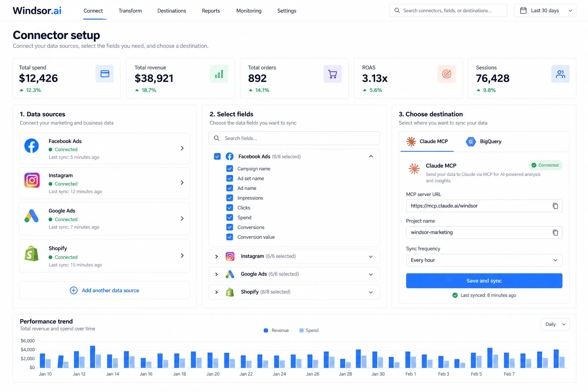Click the Facebook logo in Data sources
The height and width of the screenshot is (392, 588).
[x=32, y=146]
